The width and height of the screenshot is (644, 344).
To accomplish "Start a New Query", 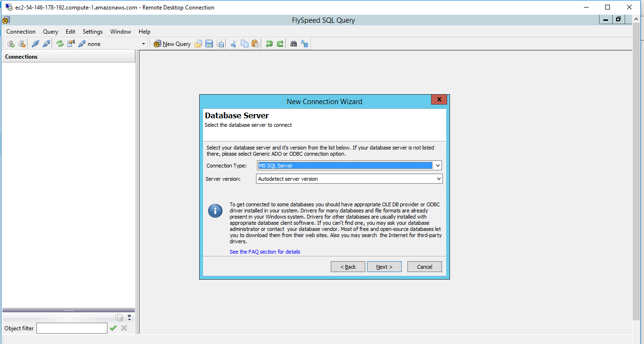I will 172,44.
